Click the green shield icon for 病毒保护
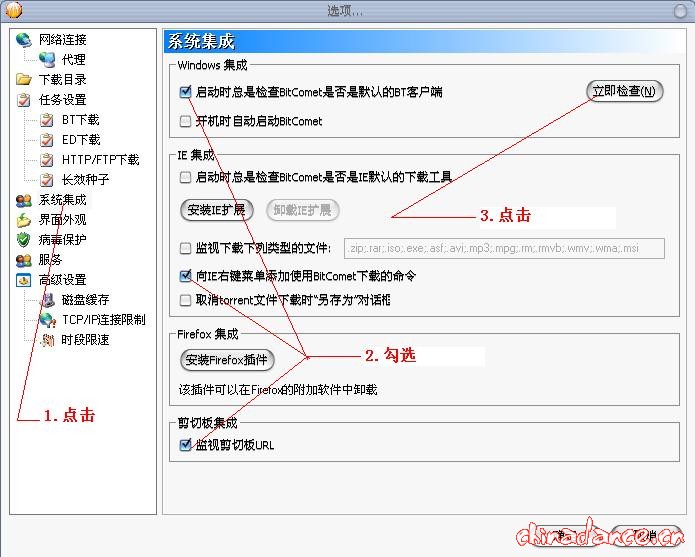This screenshot has width=695, height=557. tap(24, 240)
